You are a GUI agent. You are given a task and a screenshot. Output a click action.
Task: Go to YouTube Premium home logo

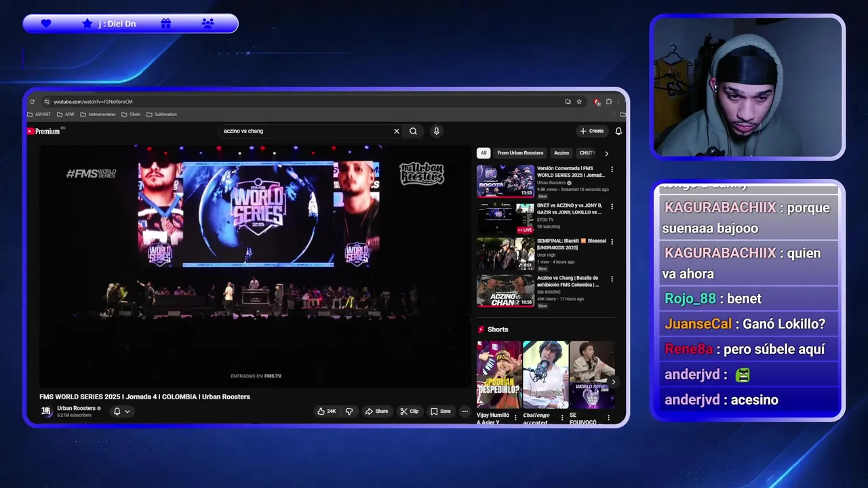(x=44, y=131)
